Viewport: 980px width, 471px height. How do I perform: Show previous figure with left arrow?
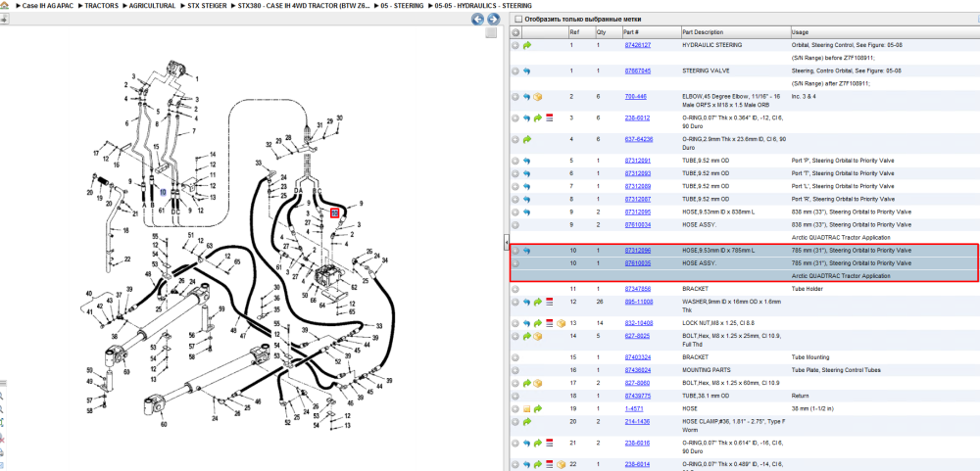(477, 20)
